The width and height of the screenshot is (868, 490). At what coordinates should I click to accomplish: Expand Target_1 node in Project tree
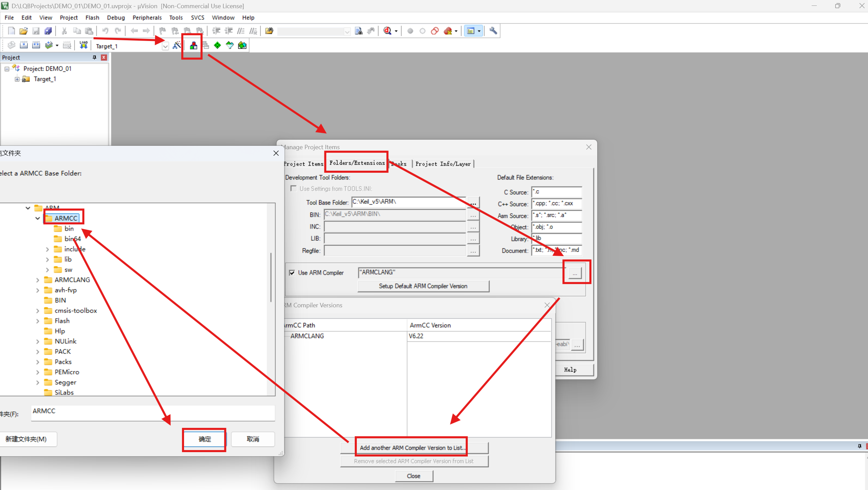[17, 79]
